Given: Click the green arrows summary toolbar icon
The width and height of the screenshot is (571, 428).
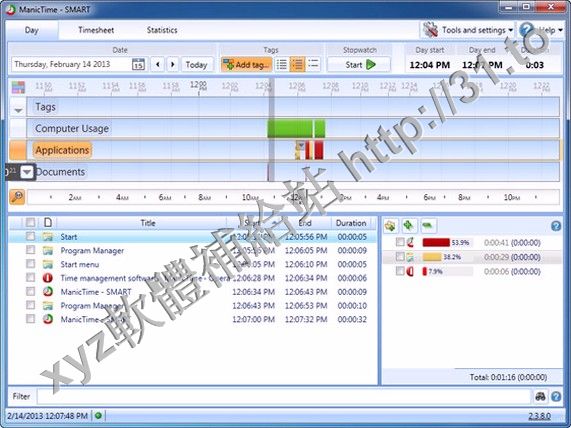Looking at the screenshot, I should point(409,226).
